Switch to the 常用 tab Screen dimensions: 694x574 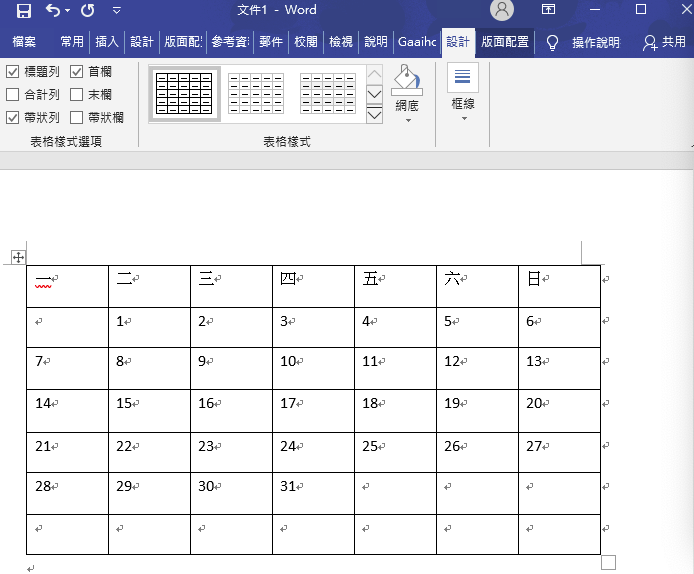point(72,42)
